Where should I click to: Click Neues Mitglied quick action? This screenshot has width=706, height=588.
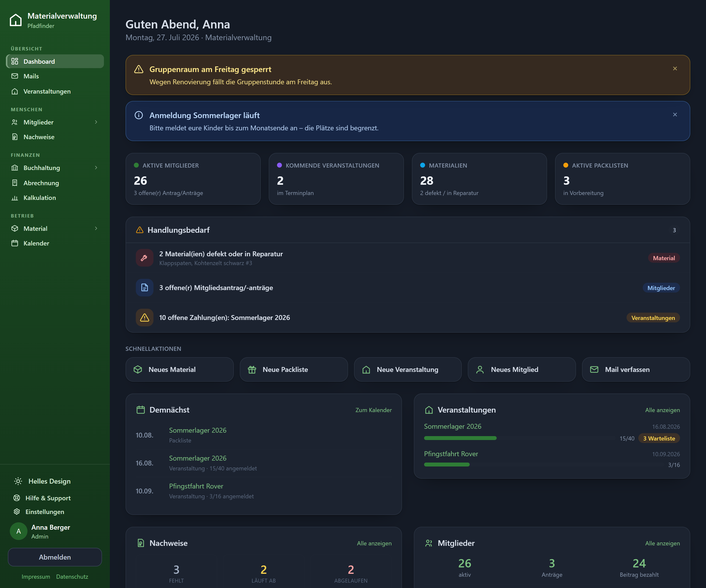pyautogui.click(x=522, y=370)
